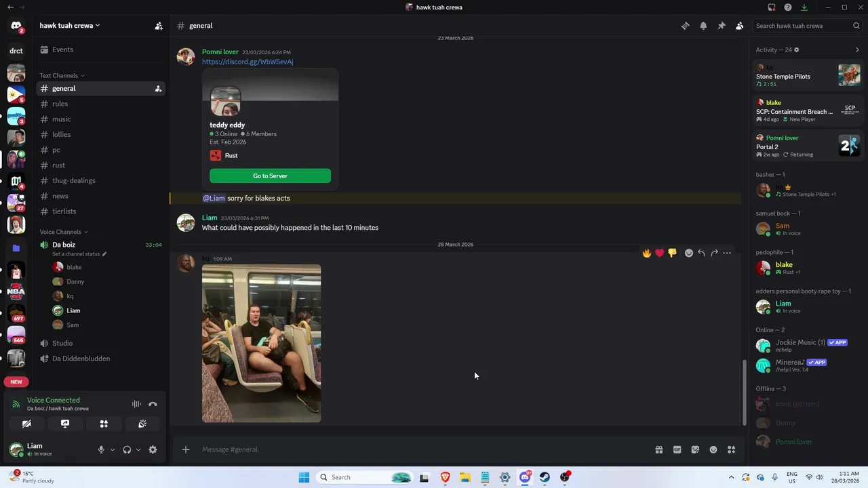Open headphone output device dropdown arrow
The image size is (868, 488).
click(x=138, y=449)
